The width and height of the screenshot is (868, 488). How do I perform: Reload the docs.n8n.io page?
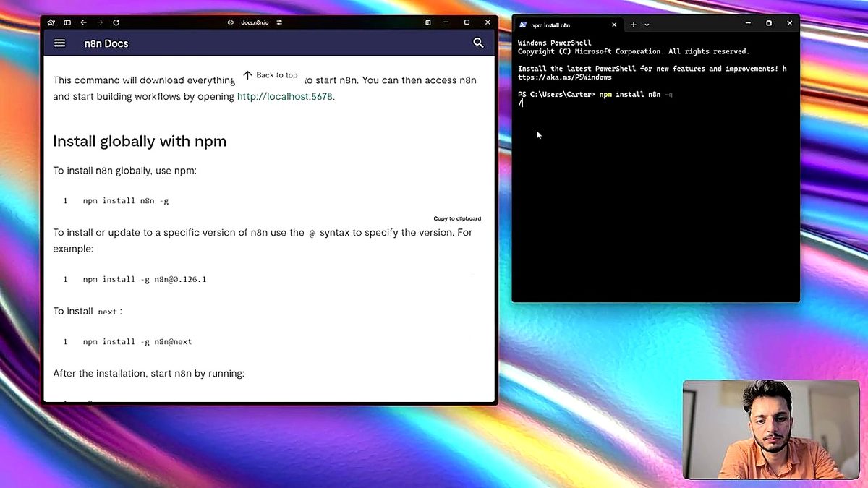click(116, 22)
